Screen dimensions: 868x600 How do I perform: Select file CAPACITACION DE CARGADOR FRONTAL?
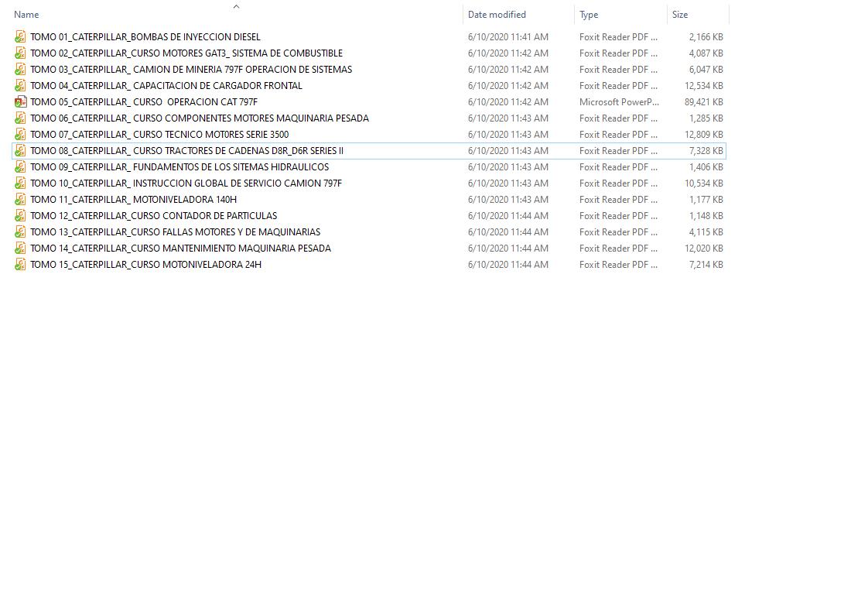(166, 86)
